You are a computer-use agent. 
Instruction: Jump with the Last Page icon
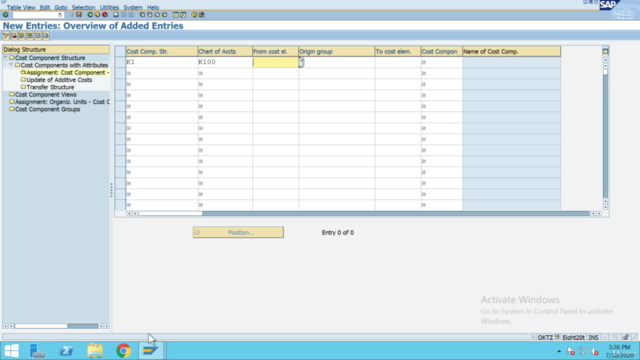tap(164, 15)
